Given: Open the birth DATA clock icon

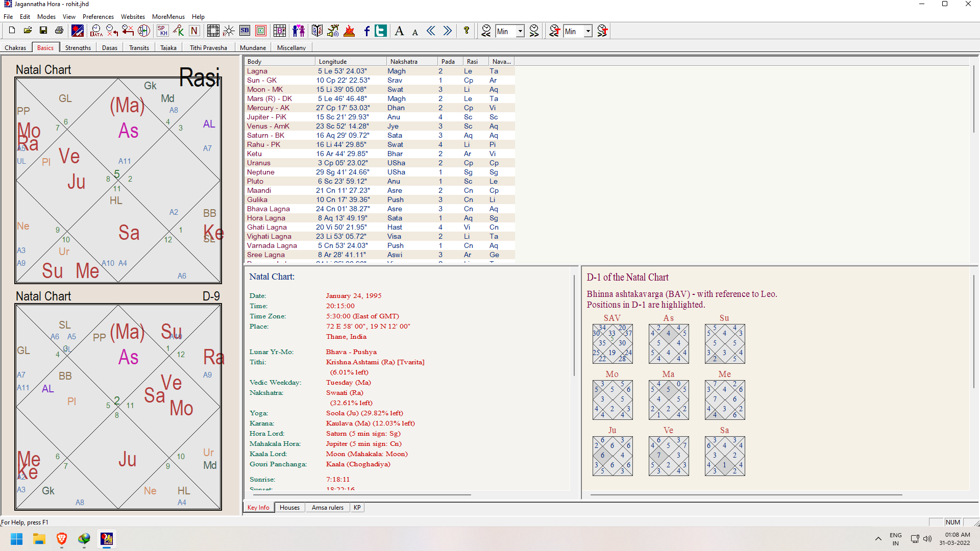Looking at the screenshot, I should click(96, 31).
